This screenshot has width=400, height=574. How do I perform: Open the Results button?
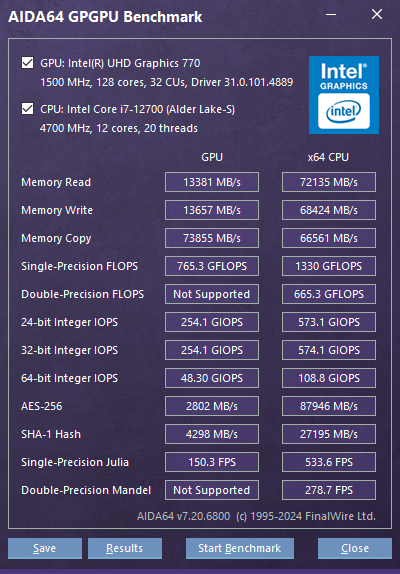[125, 548]
